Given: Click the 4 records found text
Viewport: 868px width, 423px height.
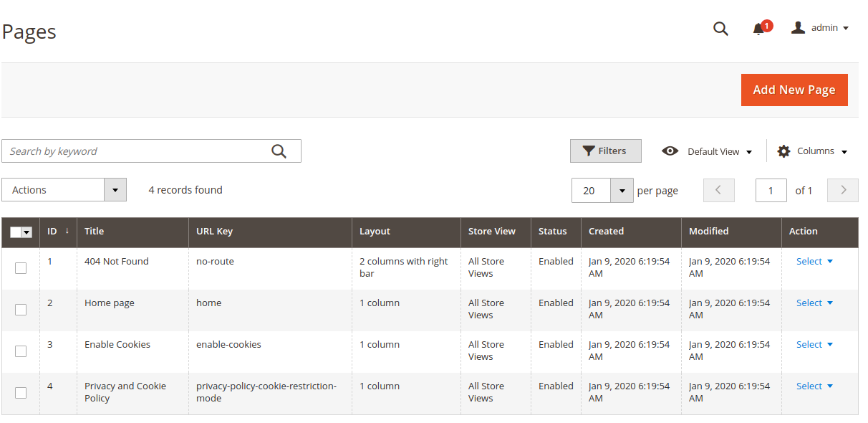Looking at the screenshot, I should pyautogui.click(x=185, y=190).
